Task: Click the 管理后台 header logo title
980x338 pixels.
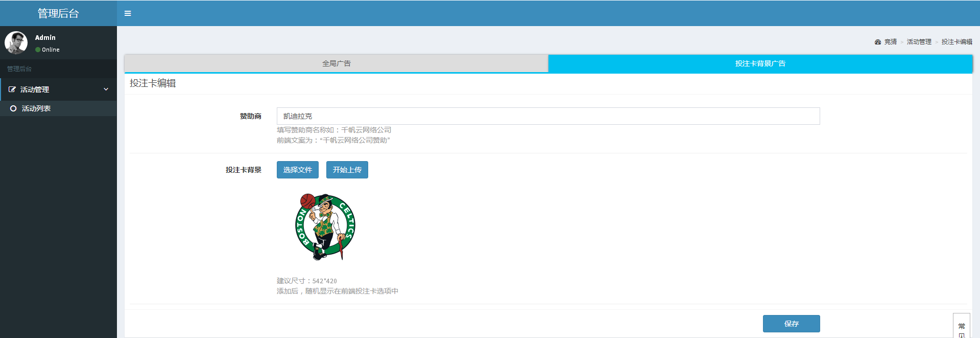Action: pyautogui.click(x=58, y=13)
